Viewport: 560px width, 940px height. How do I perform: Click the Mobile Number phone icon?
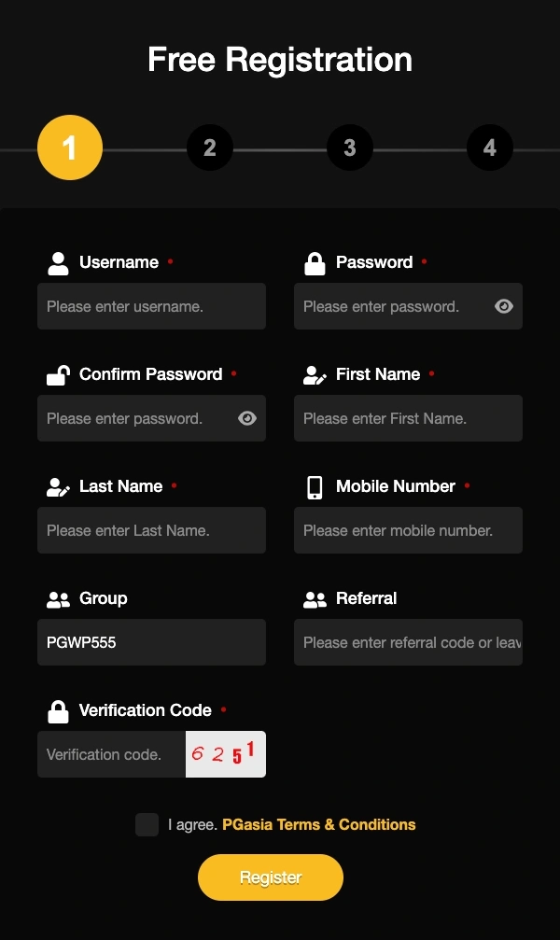click(315, 486)
